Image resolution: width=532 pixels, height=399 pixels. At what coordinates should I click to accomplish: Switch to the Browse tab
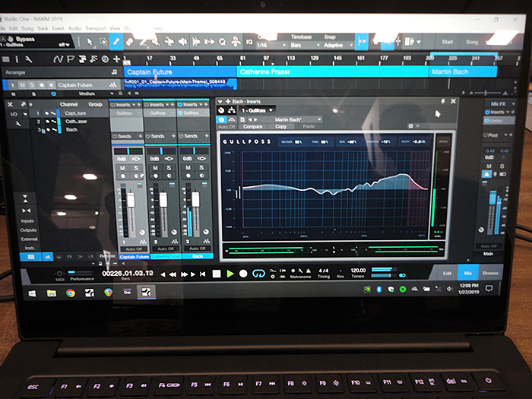pyautogui.click(x=490, y=273)
